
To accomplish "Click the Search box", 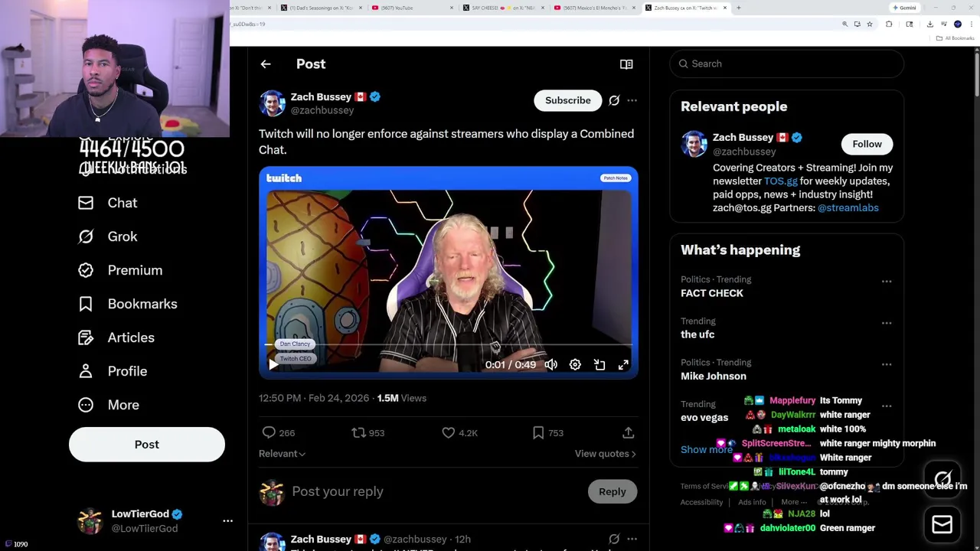I will (x=787, y=64).
